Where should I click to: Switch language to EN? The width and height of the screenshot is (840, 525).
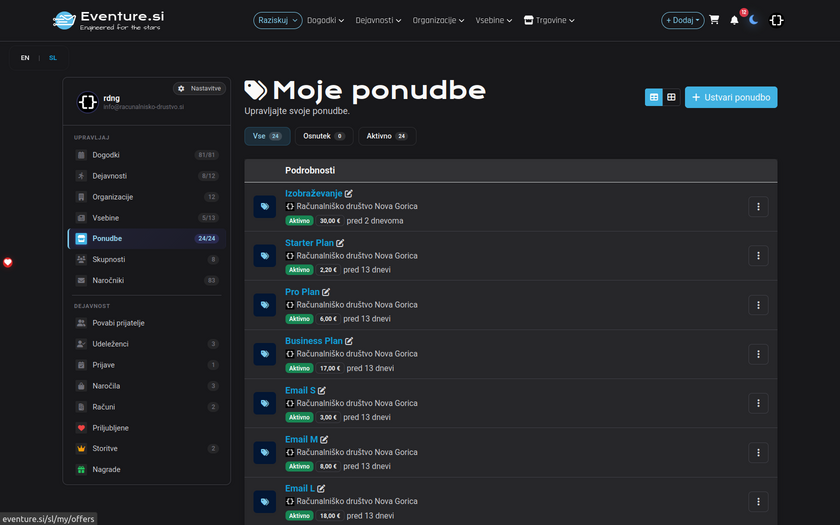pyautogui.click(x=25, y=58)
